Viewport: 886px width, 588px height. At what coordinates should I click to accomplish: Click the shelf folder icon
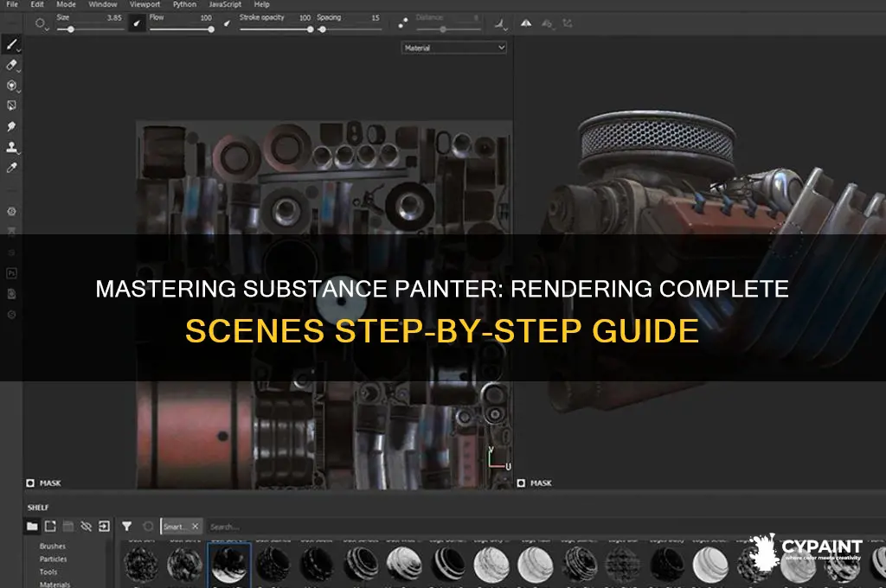pyautogui.click(x=32, y=527)
